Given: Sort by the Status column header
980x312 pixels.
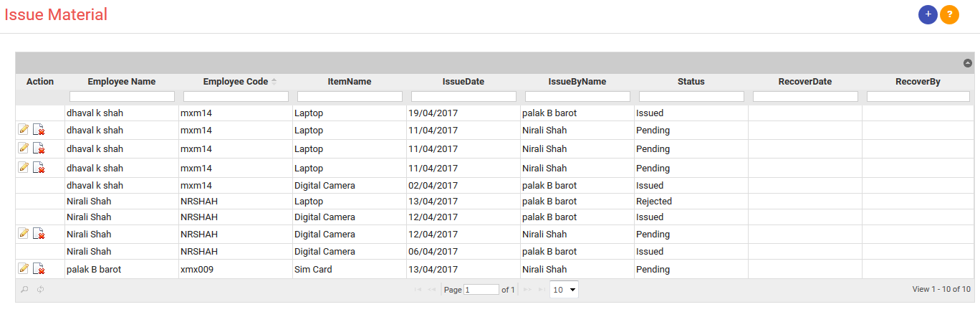Looking at the screenshot, I should pyautogui.click(x=691, y=82).
